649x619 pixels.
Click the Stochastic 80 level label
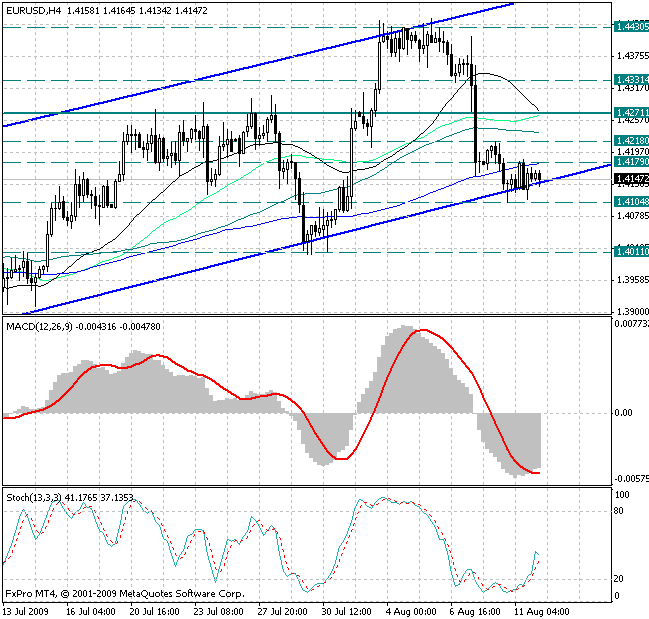point(618,511)
